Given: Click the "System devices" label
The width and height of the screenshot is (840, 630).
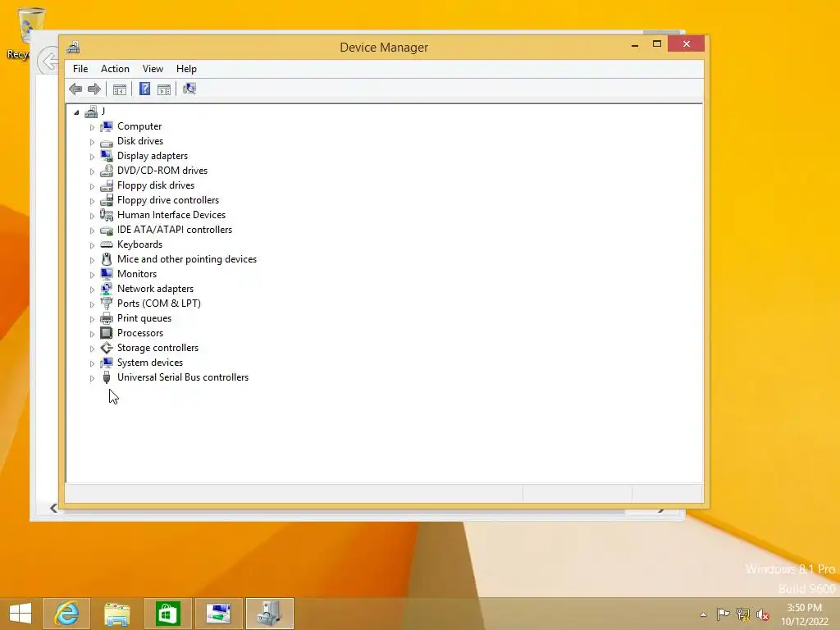Looking at the screenshot, I should tap(150, 363).
